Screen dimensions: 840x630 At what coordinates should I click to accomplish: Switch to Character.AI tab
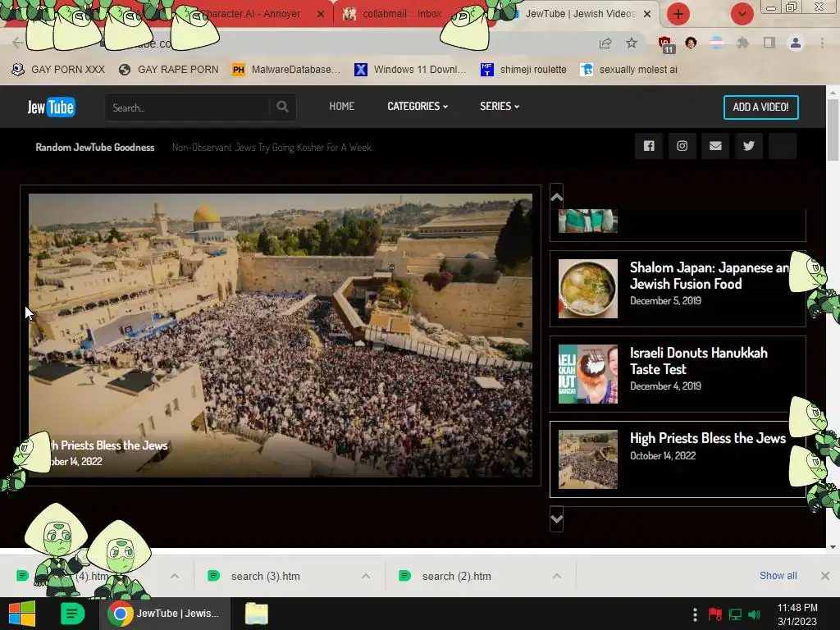coord(252,14)
